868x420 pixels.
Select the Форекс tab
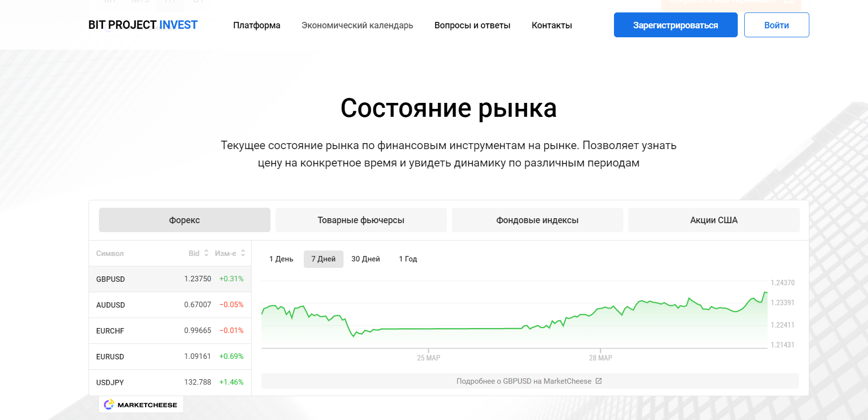point(184,220)
